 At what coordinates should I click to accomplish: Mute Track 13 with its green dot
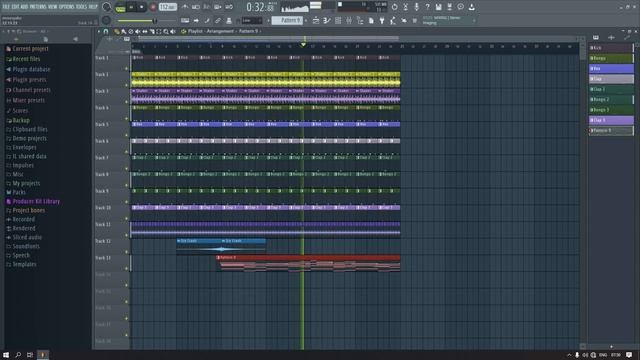coord(127,269)
